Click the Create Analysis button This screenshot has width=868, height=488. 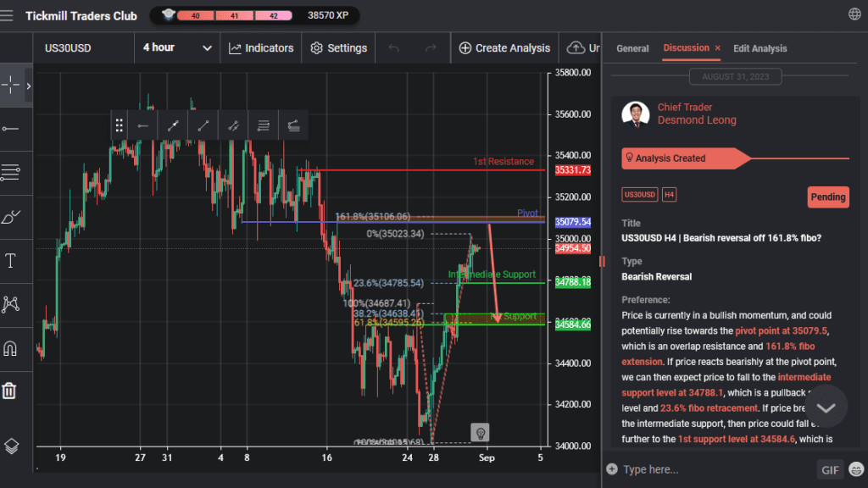504,47
